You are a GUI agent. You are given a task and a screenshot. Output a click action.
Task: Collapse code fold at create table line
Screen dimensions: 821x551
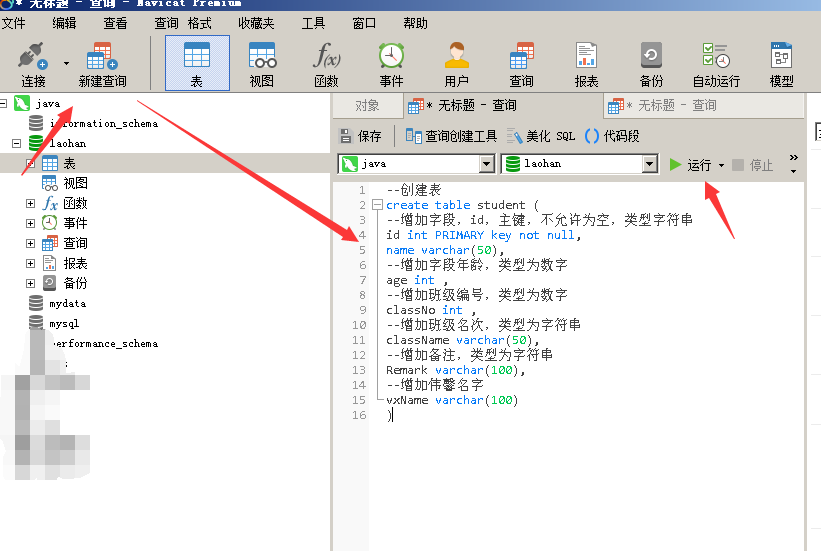377,205
